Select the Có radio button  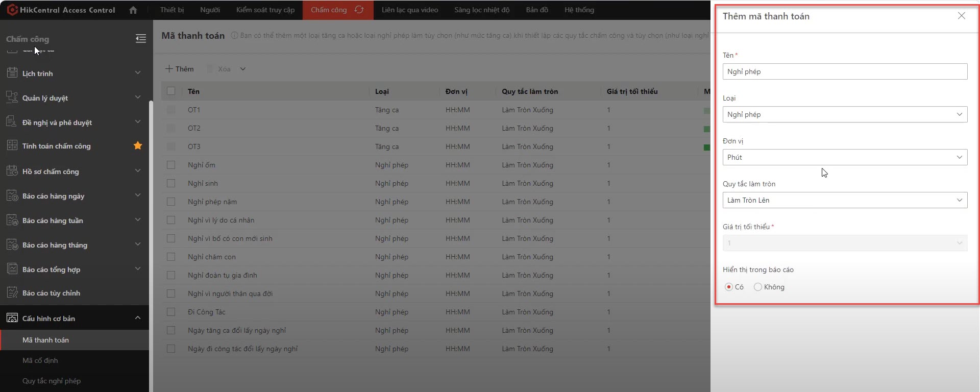pyautogui.click(x=729, y=287)
